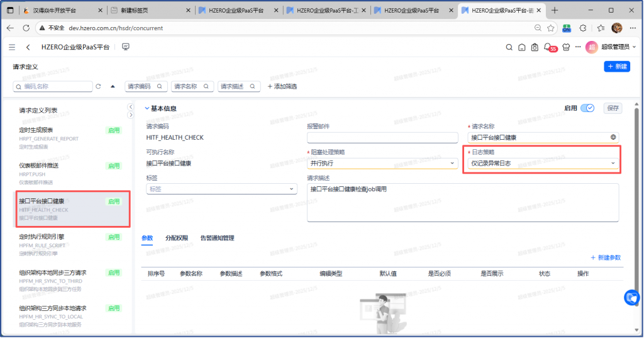Click the T-shirt theme icon in the header
This screenshot has width=644, height=338.
point(564,47)
